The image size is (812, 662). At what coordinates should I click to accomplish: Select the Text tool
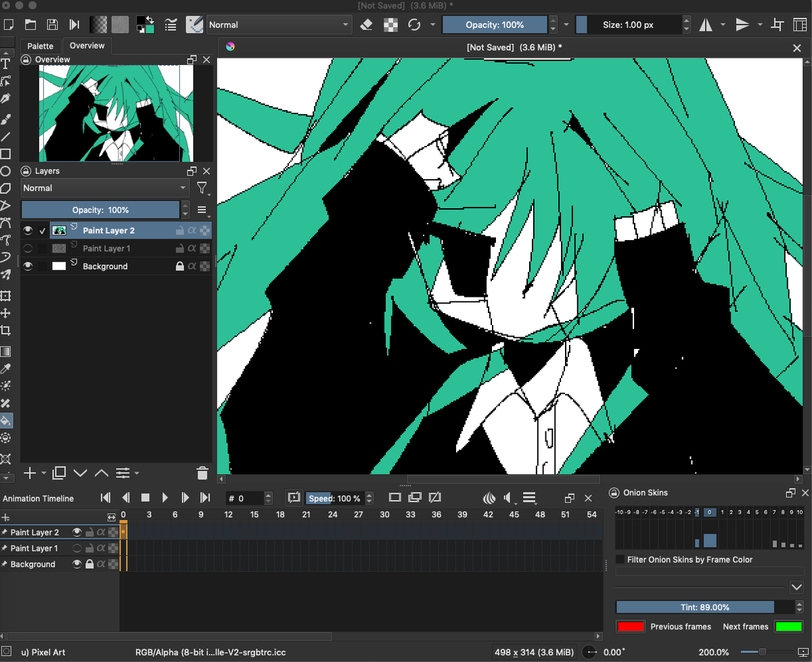point(5,64)
